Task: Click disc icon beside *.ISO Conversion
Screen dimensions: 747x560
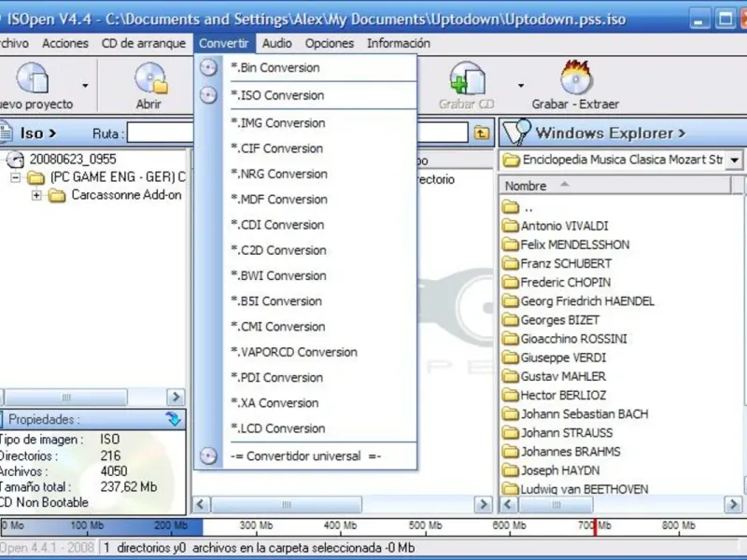Action: click(x=208, y=95)
